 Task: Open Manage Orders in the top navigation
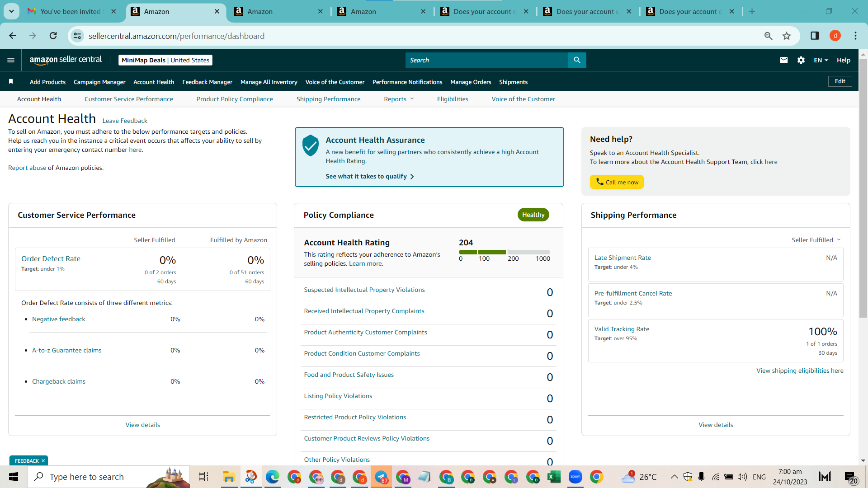click(471, 82)
